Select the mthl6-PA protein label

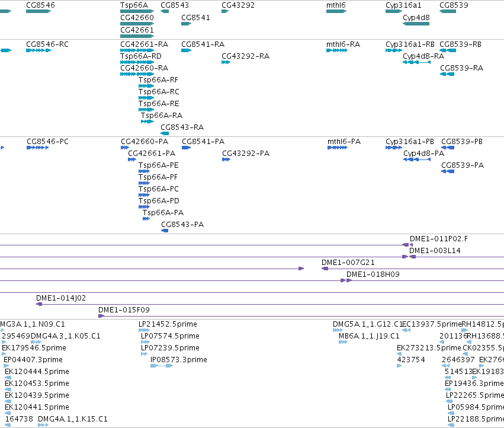pyautogui.click(x=344, y=142)
